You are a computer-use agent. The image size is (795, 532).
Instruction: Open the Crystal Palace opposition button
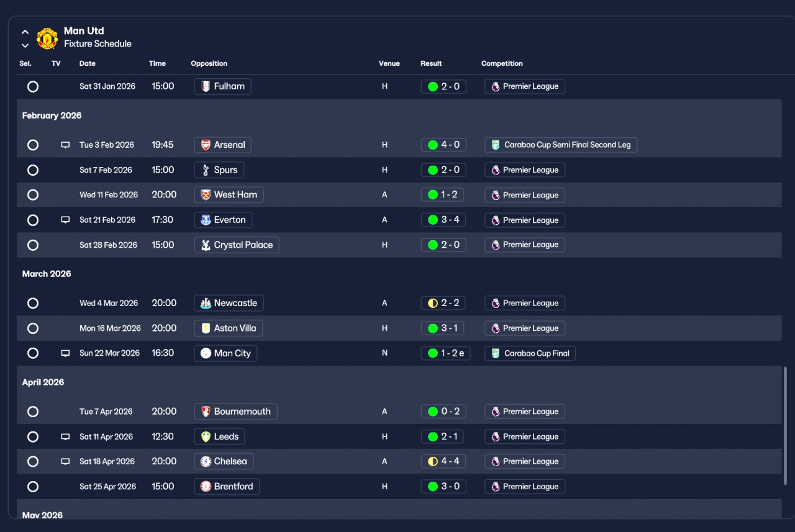(x=237, y=245)
